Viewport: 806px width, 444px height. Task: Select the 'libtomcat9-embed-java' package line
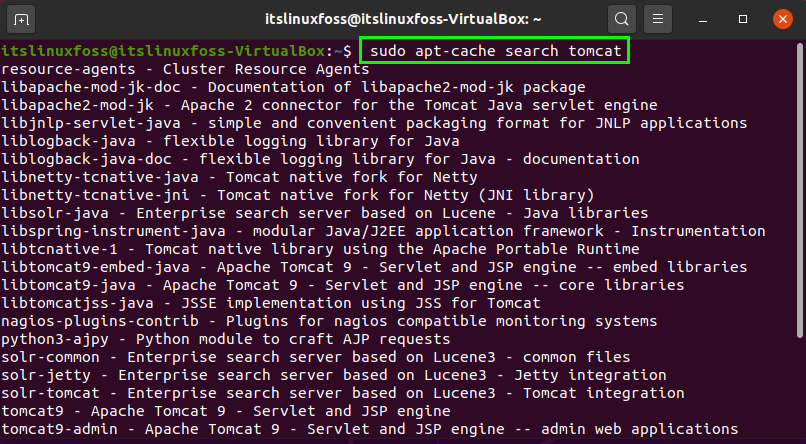[x=374, y=267]
